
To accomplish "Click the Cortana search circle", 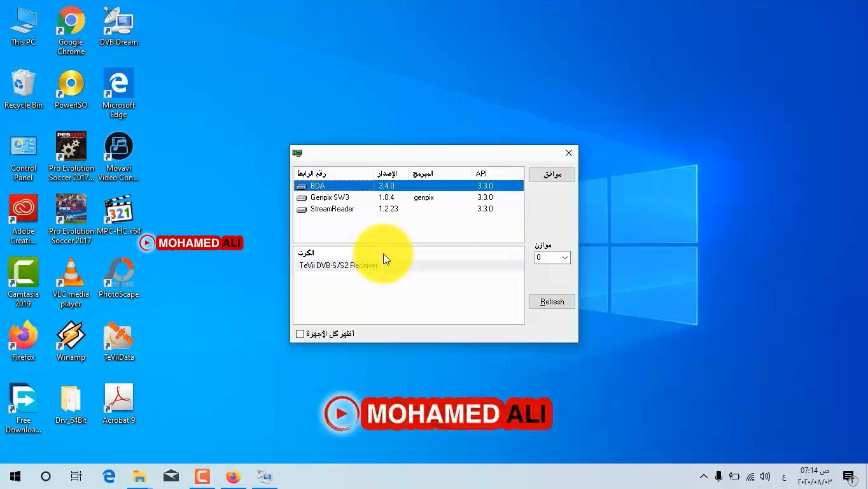I will pos(46,476).
